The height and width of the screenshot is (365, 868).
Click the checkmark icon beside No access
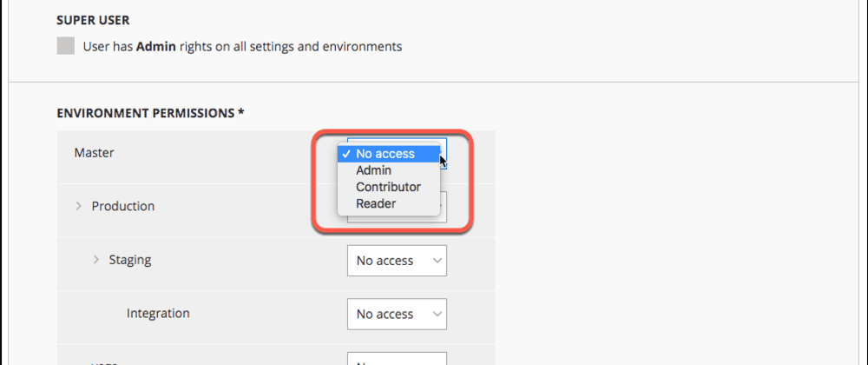click(346, 154)
